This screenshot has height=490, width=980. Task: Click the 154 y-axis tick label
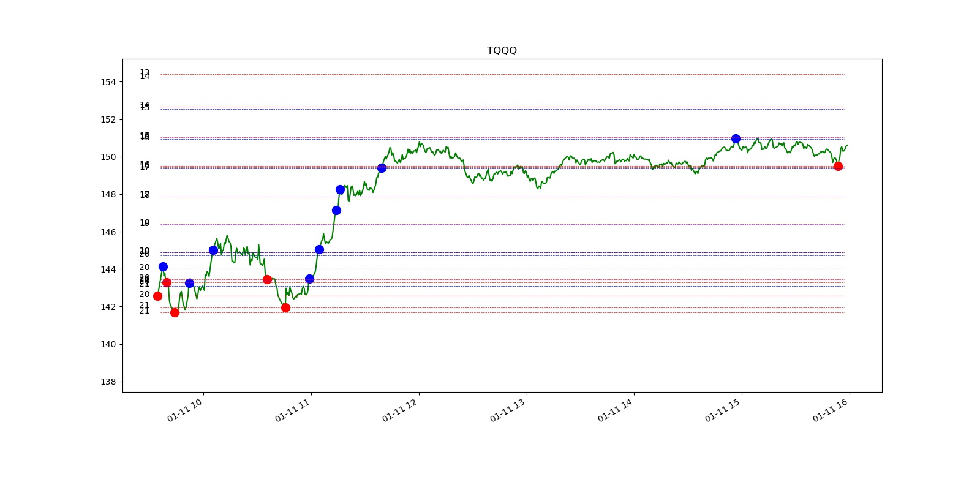point(108,82)
